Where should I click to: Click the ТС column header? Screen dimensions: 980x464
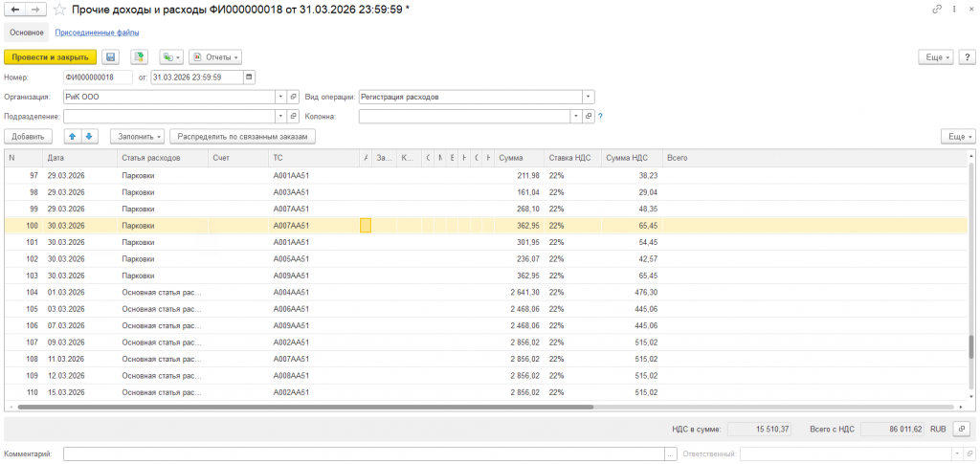(314, 158)
